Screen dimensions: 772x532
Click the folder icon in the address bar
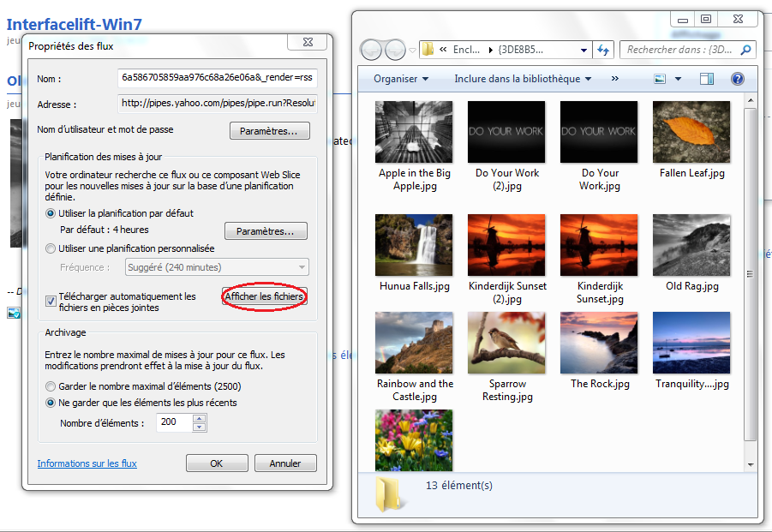coord(428,49)
